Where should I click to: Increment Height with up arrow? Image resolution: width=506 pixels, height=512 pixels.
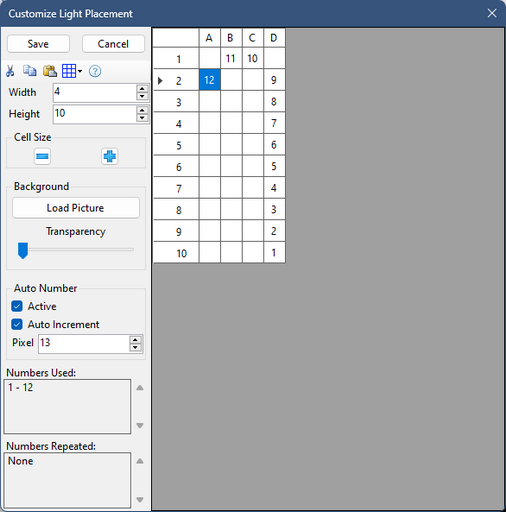click(142, 110)
